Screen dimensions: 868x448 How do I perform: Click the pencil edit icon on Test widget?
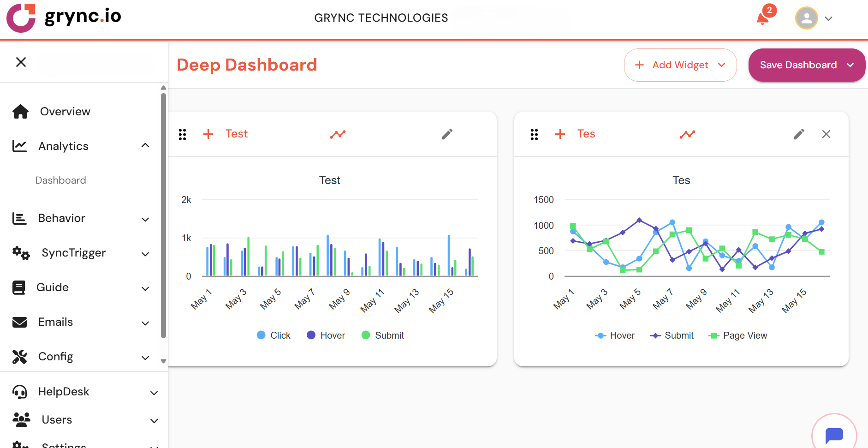coord(447,134)
